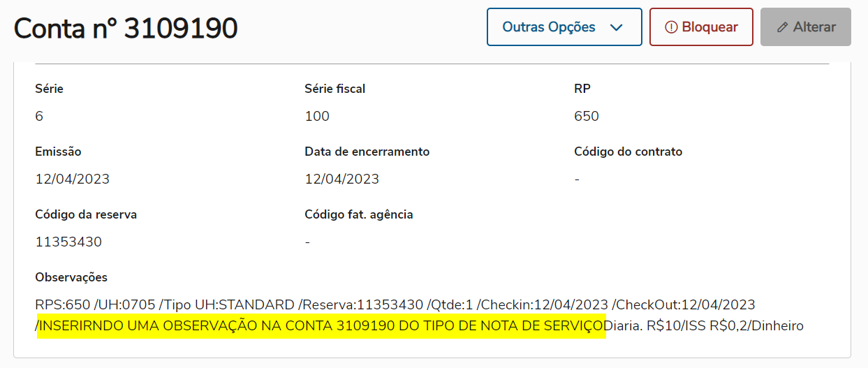Viewport: 868px width, 368px height.
Task: Click the Série fiscal label
Action: pos(335,89)
